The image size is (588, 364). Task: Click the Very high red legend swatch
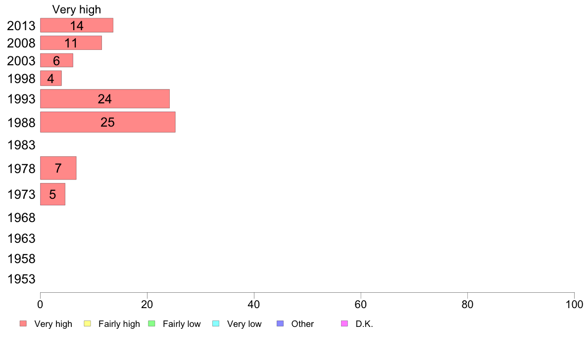[x=23, y=323]
